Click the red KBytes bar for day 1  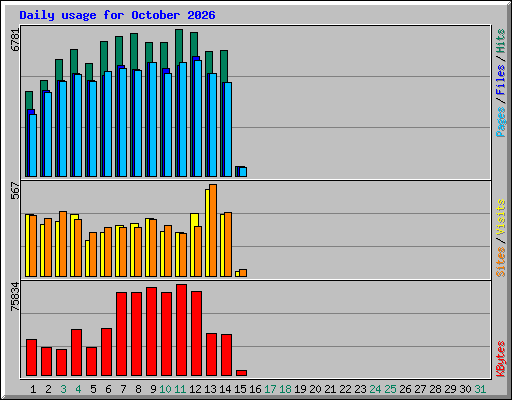click(x=31, y=358)
